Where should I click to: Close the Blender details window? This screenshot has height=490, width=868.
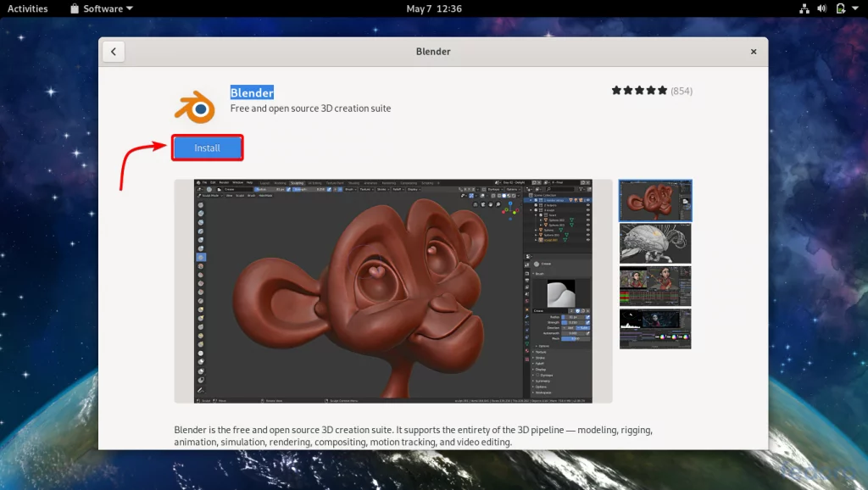(754, 52)
